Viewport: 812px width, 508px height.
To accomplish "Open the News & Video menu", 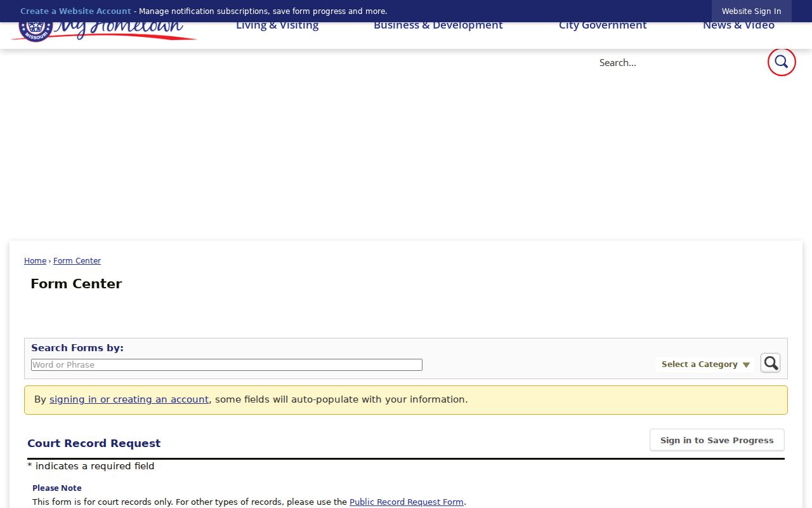I will click(x=738, y=25).
